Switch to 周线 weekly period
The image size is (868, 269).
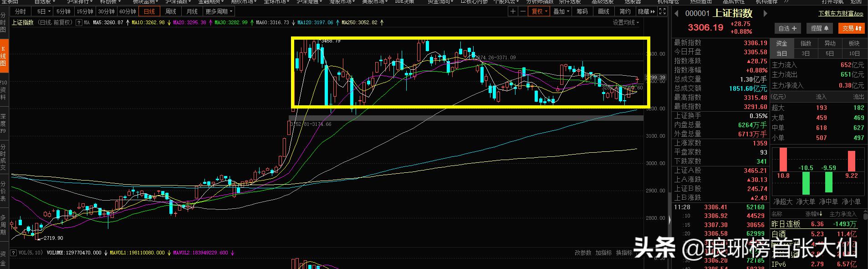(x=170, y=11)
